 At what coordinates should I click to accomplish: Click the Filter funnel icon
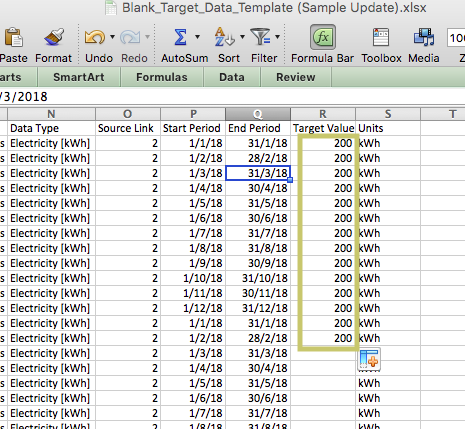(x=261, y=37)
